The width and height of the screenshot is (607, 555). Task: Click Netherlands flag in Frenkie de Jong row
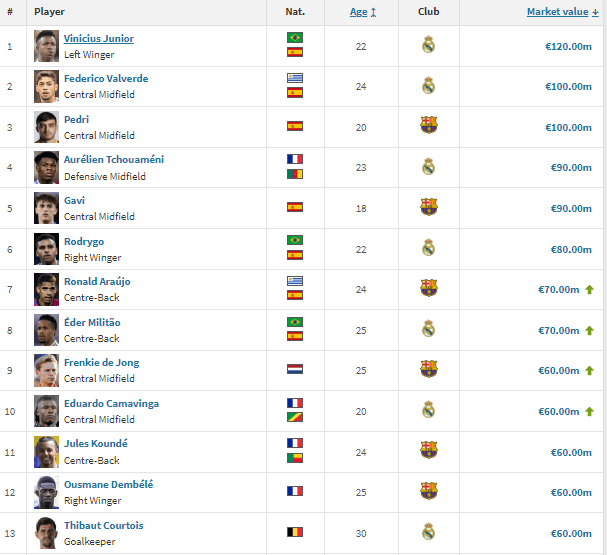(x=295, y=369)
